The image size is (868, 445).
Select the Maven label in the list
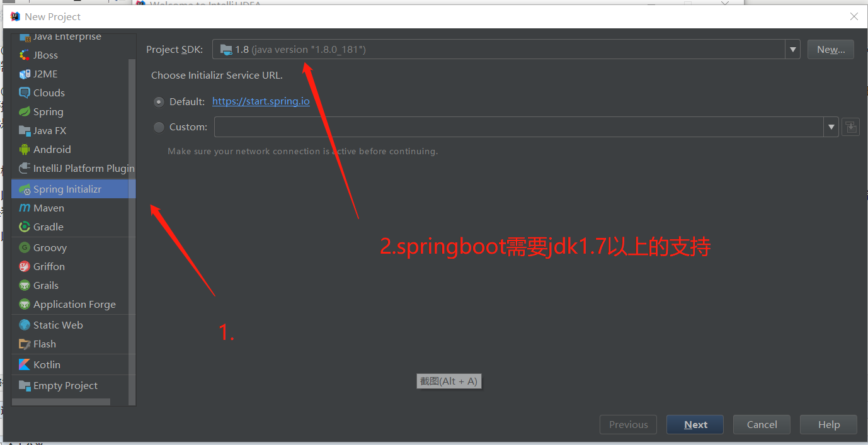point(49,208)
